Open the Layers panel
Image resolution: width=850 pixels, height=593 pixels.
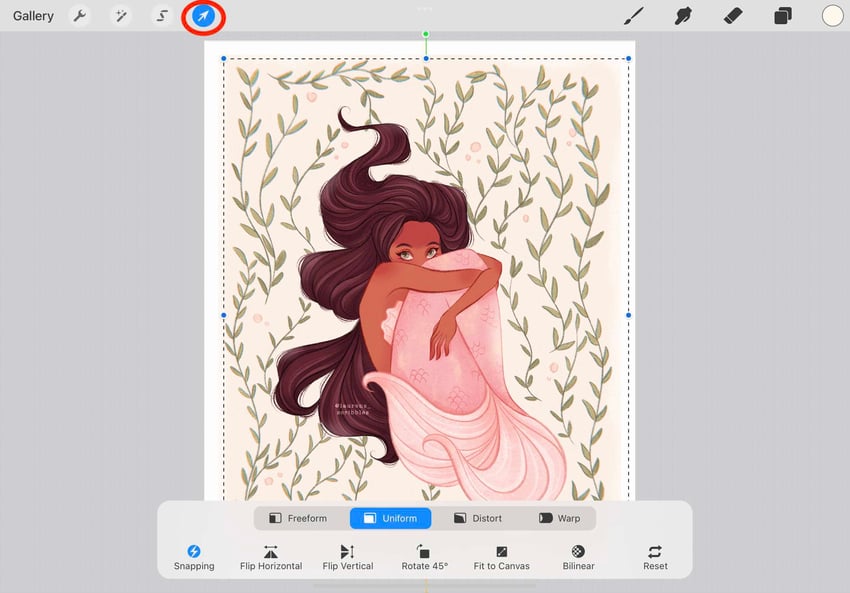782,16
